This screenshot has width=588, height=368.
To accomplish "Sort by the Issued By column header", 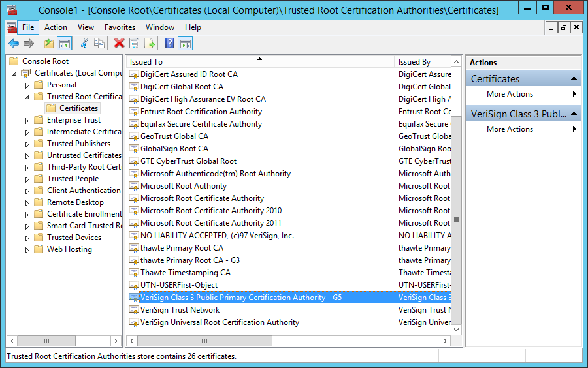I will [x=423, y=62].
